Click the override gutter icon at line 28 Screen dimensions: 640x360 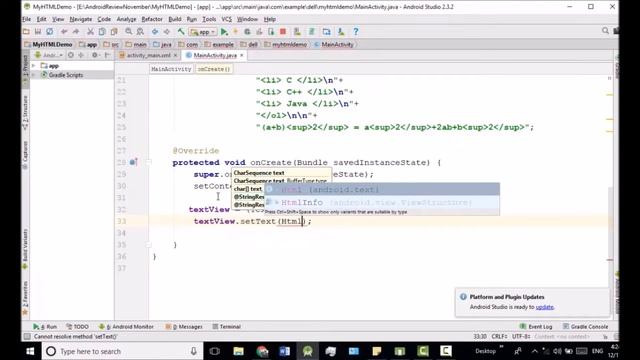pyautogui.click(x=133, y=162)
